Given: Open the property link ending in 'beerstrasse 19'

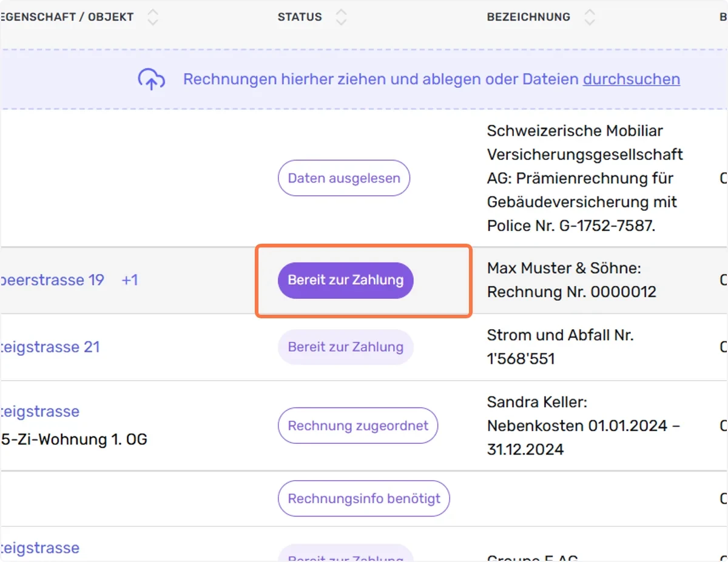Looking at the screenshot, I should click(x=52, y=280).
